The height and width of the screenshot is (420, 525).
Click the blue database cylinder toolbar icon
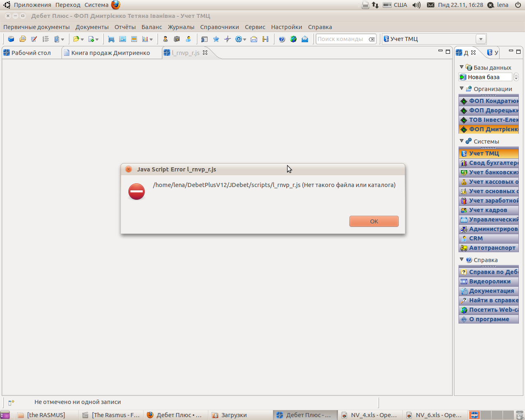[x=11, y=39]
